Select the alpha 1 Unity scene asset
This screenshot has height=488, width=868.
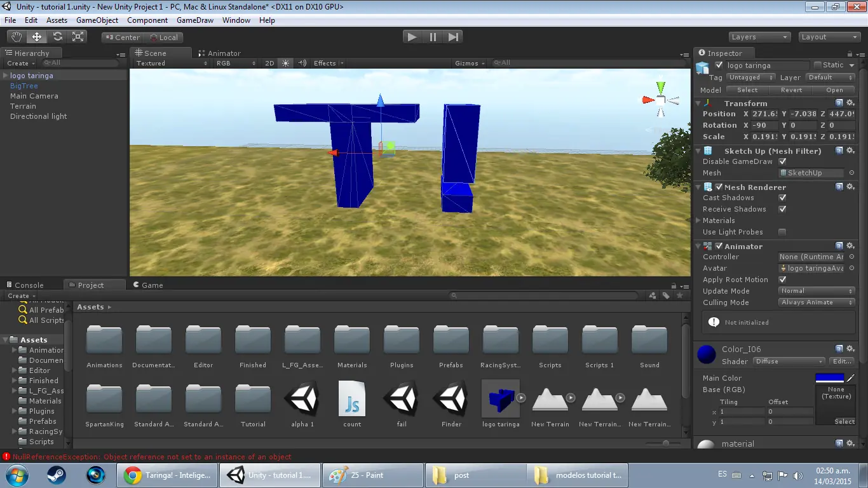click(302, 404)
